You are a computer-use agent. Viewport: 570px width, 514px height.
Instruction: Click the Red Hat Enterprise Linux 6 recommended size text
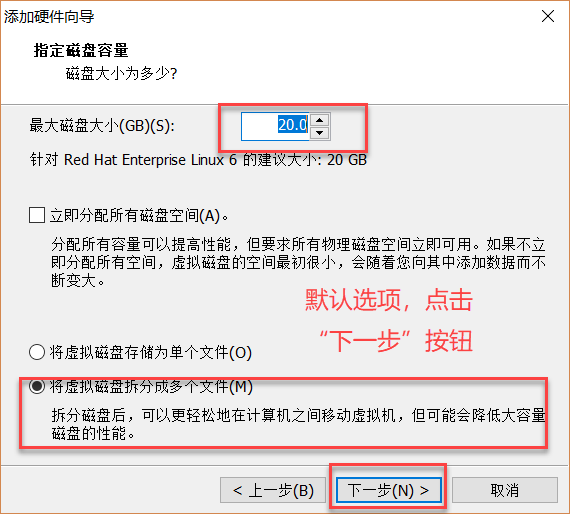coord(198,160)
